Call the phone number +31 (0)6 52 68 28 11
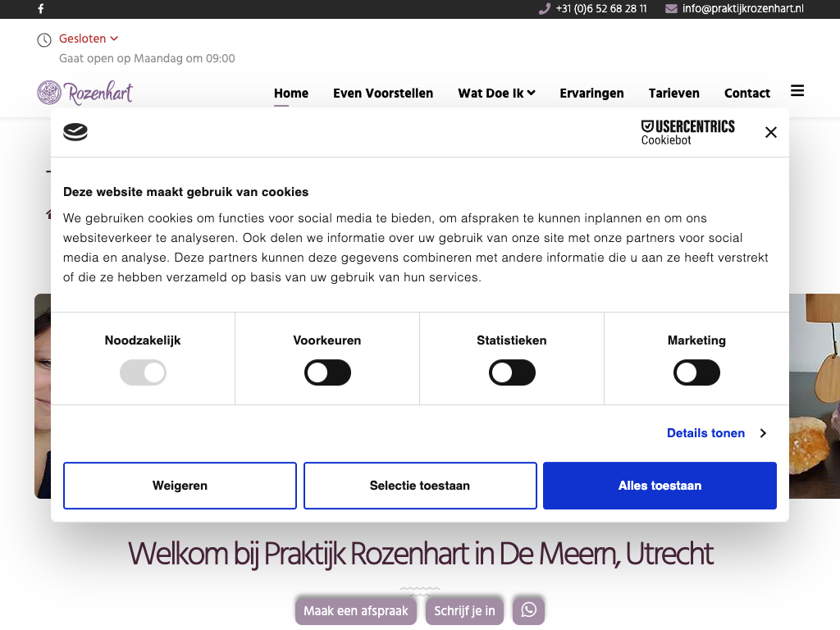This screenshot has height=630, width=840. pyautogui.click(x=601, y=8)
